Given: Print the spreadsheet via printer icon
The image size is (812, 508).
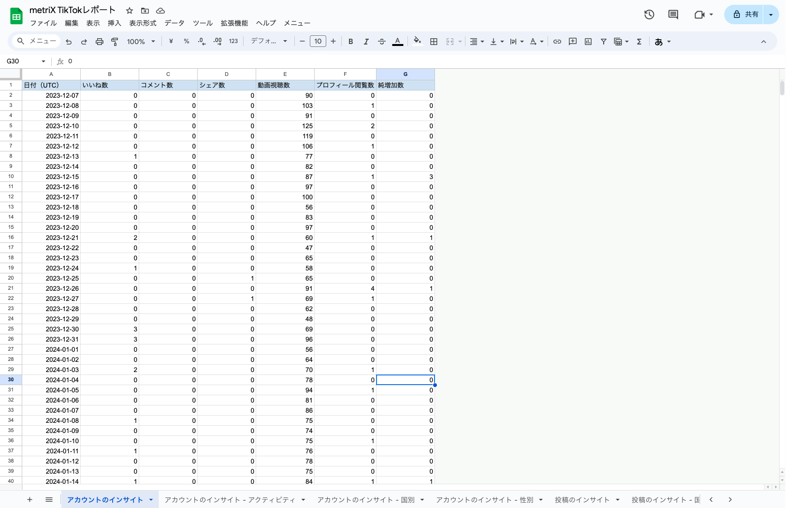Looking at the screenshot, I should 100,42.
